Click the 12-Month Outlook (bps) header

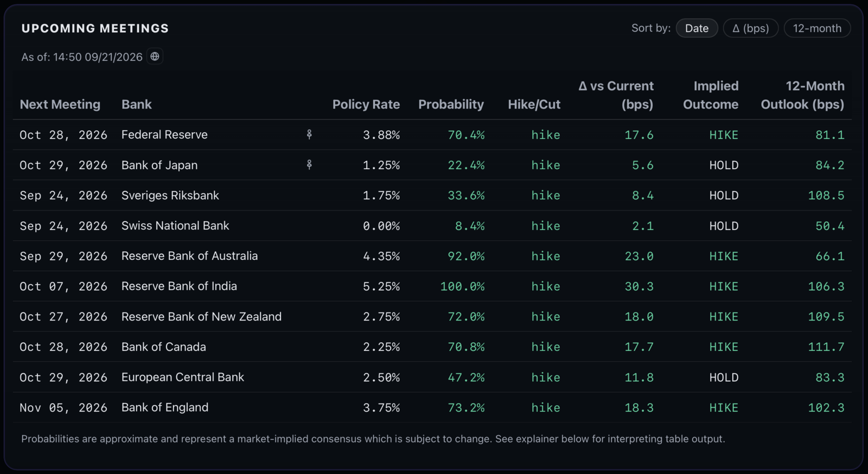[802, 95]
